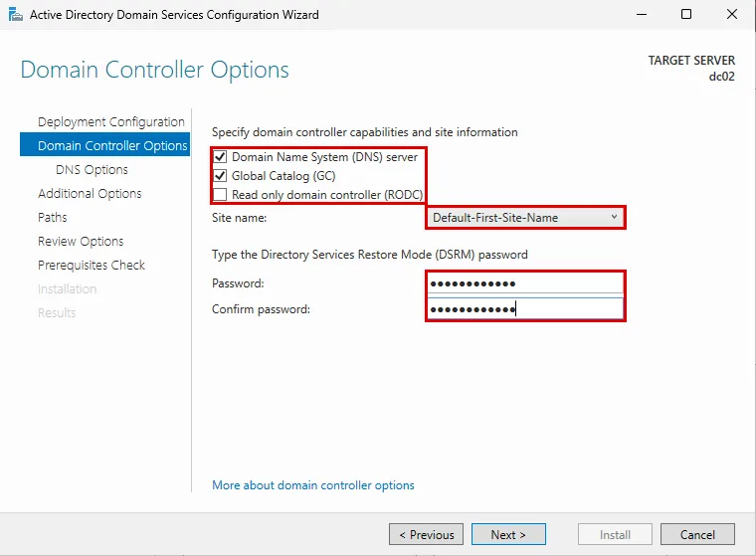Focus the Confirm password field
Image resolution: width=756 pixels, height=556 pixels.
[x=525, y=308]
